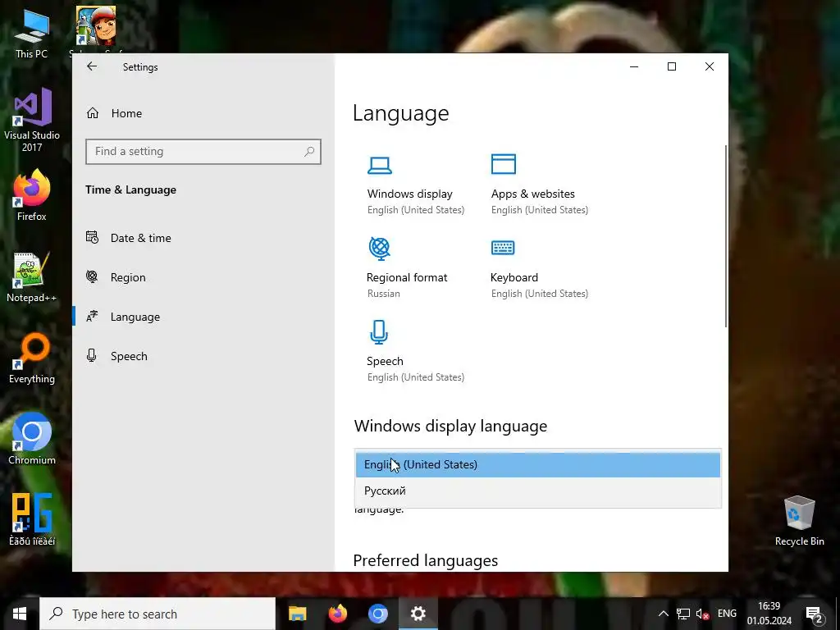Choose English (United States) display language
Viewport: 840px width, 630px height.
tap(538, 464)
